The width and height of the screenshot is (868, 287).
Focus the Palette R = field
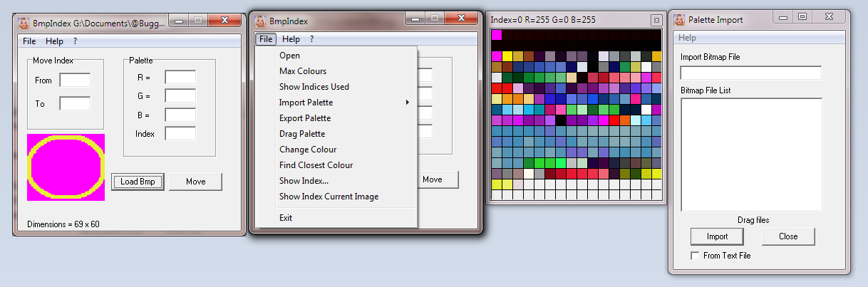180,77
